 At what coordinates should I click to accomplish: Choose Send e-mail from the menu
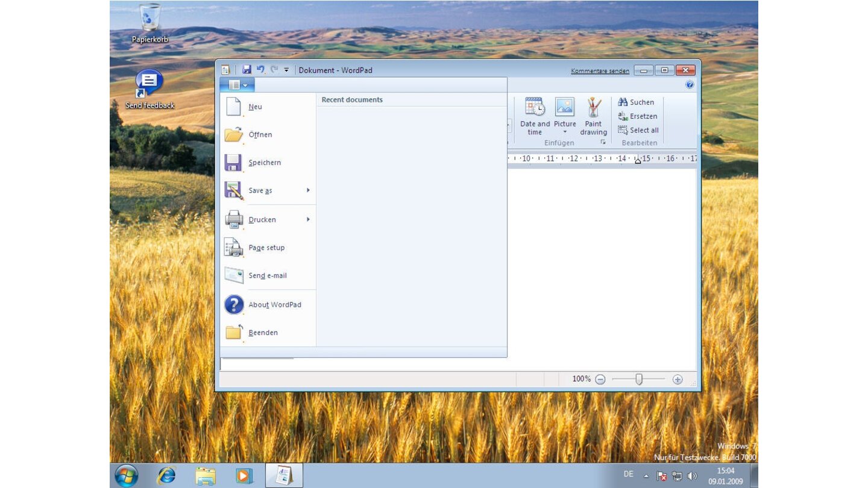pos(268,275)
